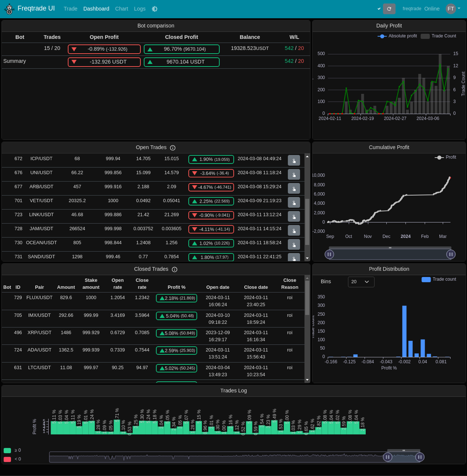Click the action button for ICP/USDT trade

(x=294, y=161)
